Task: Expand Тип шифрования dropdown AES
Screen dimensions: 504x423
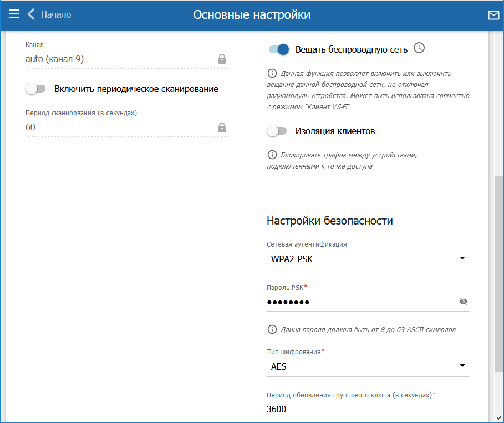Action: (x=367, y=366)
